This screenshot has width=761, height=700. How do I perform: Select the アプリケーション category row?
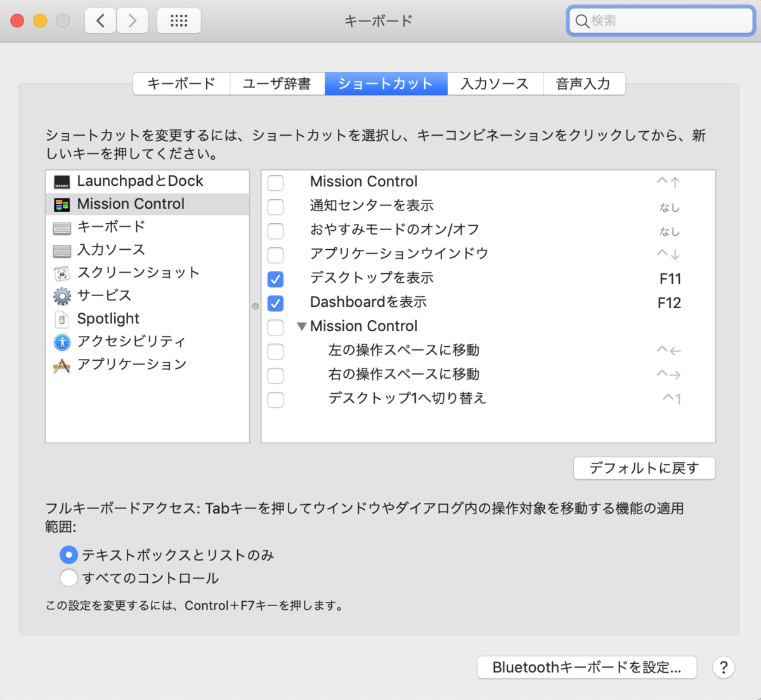(148, 364)
